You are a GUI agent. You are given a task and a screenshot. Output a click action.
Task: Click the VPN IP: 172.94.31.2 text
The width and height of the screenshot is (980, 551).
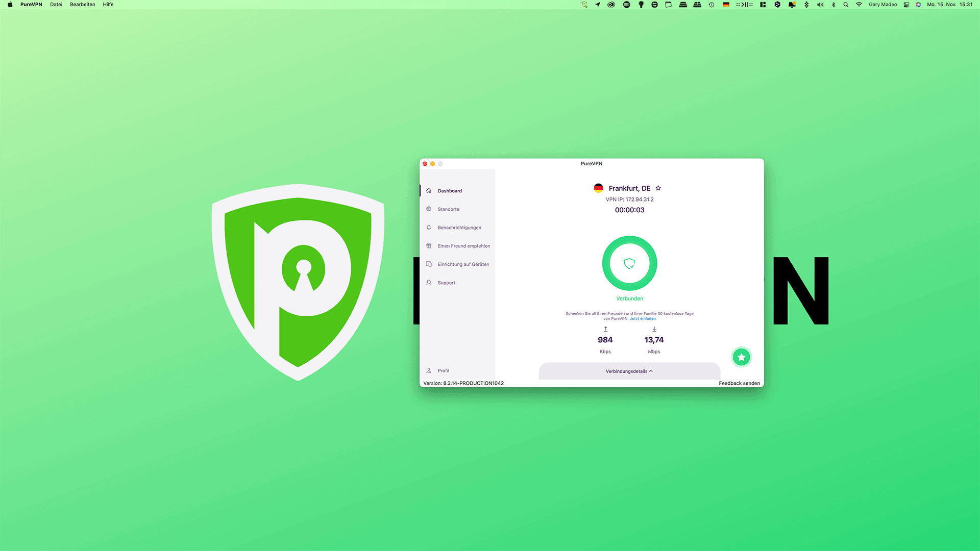click(629, 199)
